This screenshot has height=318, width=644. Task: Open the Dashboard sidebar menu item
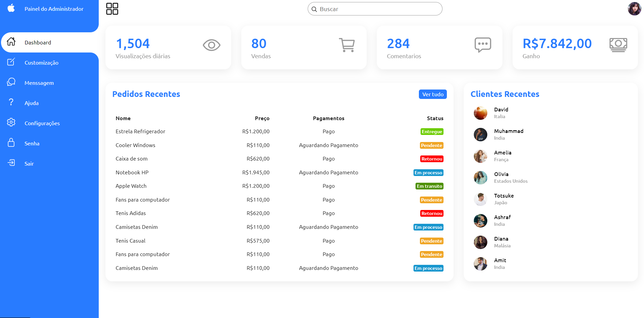click(x=37, y=42)
